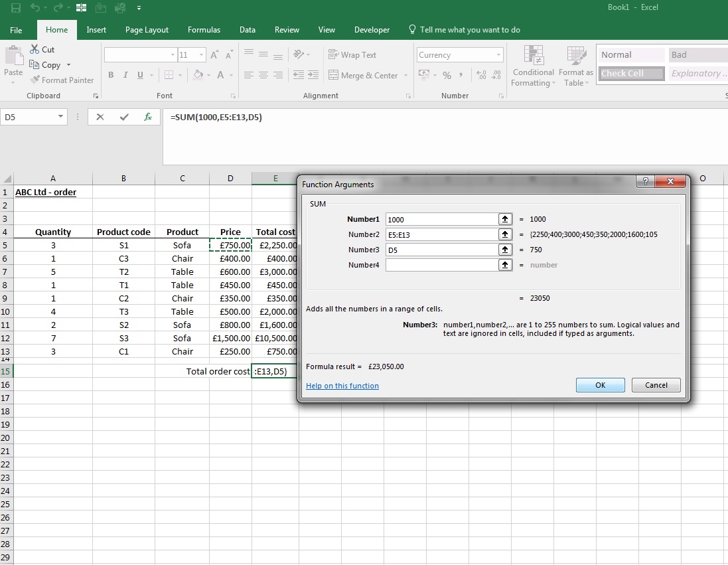Open the font name dropdown
The width and height of the screenshot is (728, 565).
[x=173, y=55]
